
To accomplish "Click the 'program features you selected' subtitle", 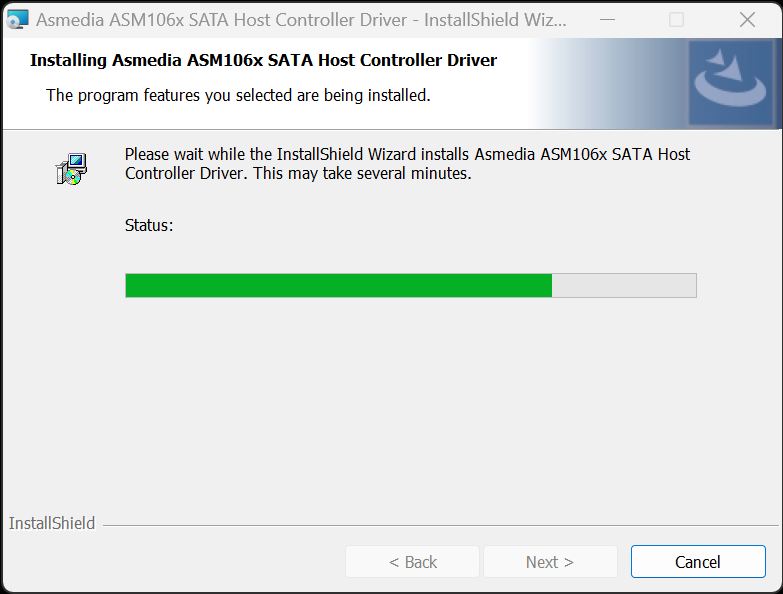I will [238, 95].
